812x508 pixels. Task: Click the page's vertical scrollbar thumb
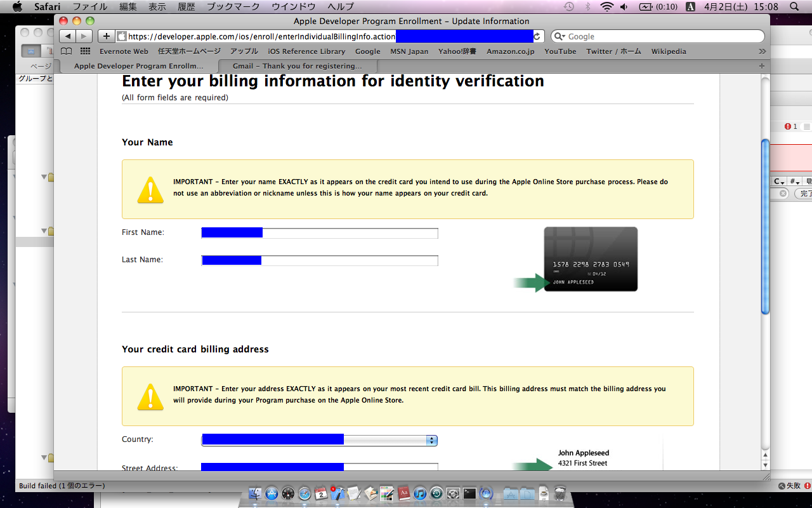(765, 227)
